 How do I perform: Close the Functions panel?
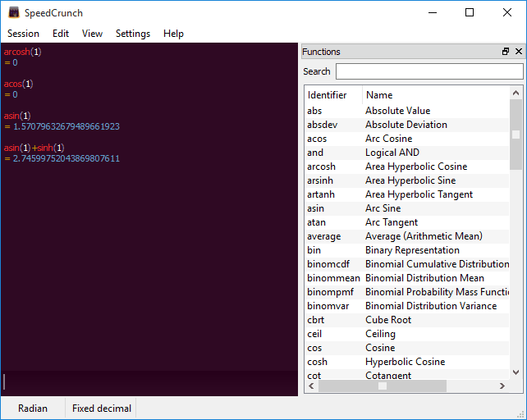point(519,52)
